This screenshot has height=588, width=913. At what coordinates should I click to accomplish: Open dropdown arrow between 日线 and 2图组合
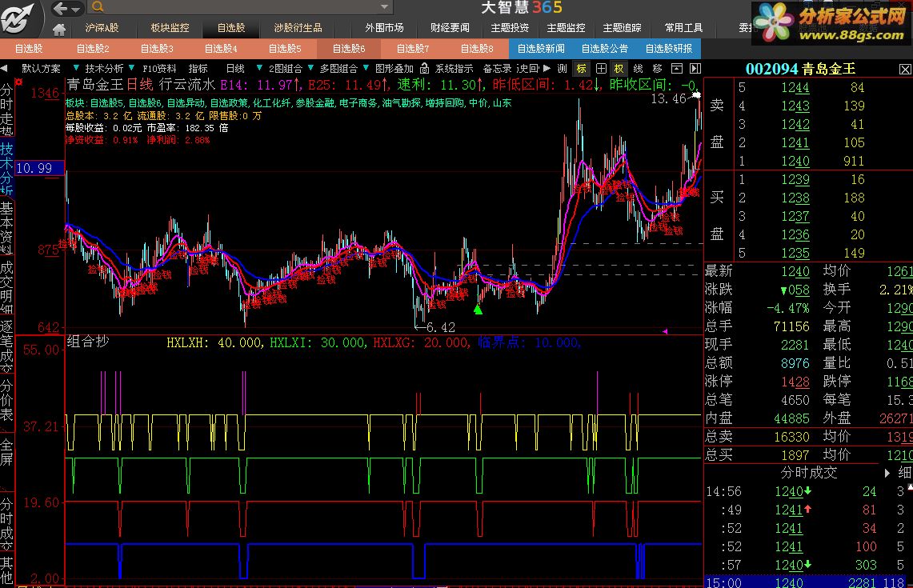click(259, 68)
